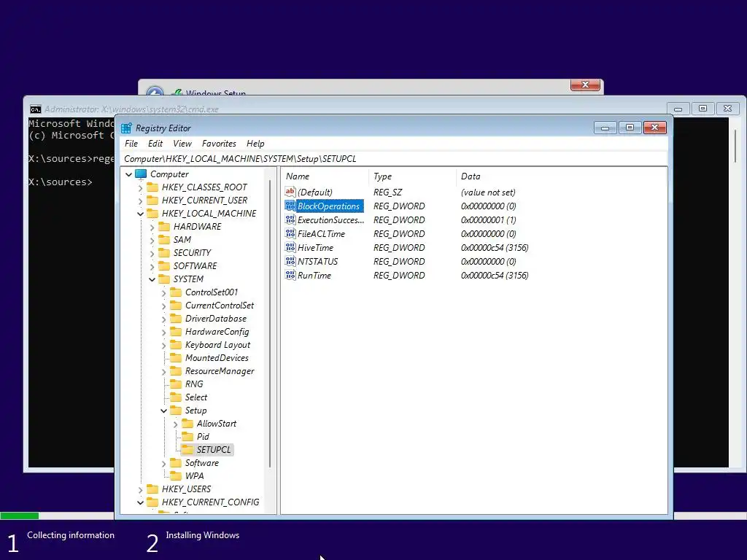The image size is (747, 560).
Task: Maximize the Registry Editor window
Action: click(630, 128)
